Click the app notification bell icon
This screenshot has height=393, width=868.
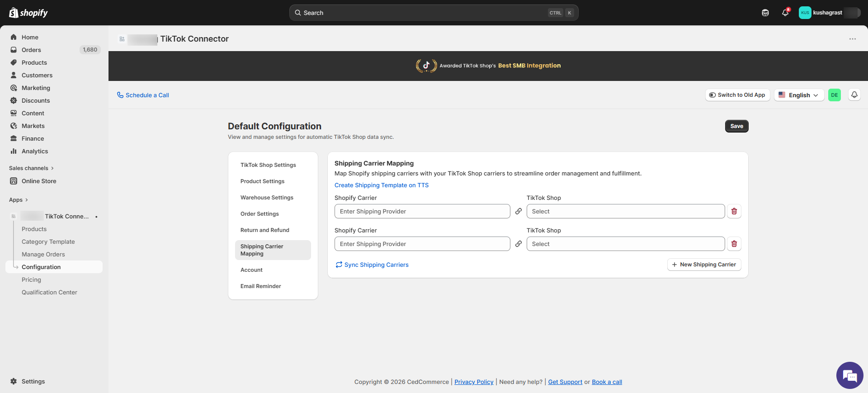tap(854, 95)
